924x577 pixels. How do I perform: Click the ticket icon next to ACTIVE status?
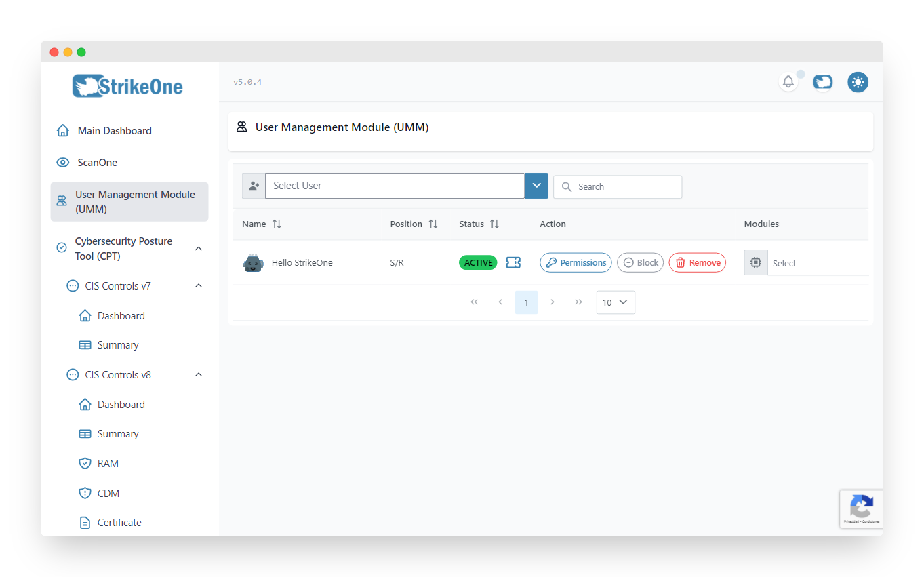tap(513, 262)
